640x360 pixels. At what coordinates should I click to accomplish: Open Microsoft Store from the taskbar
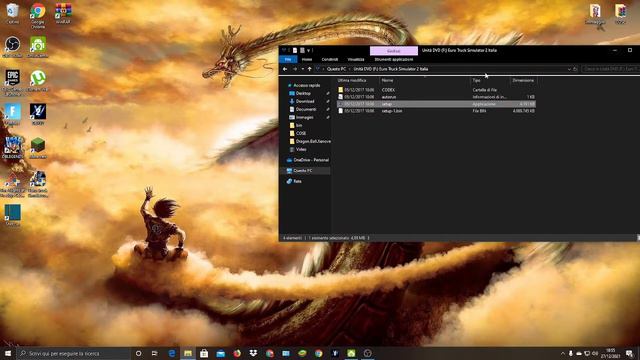point(204,353)
